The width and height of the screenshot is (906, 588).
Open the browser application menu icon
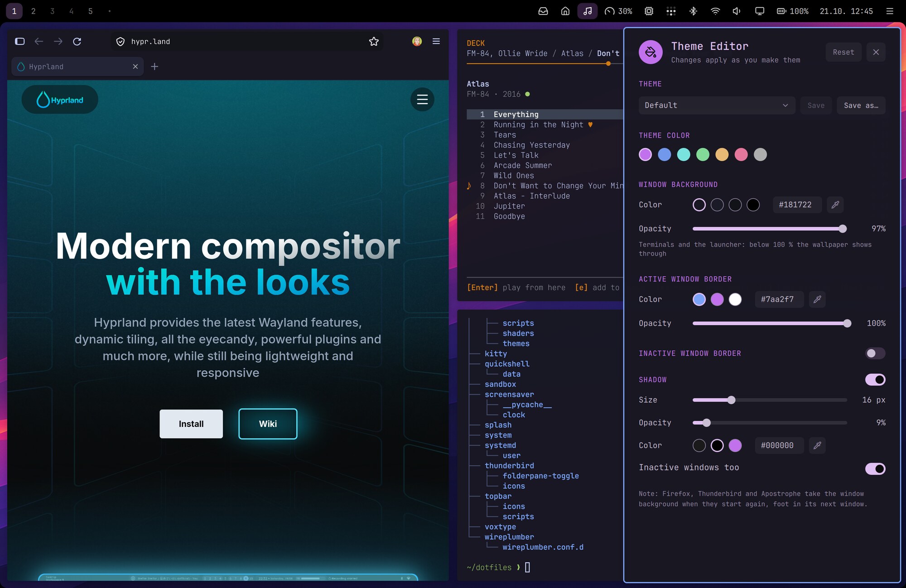tap(436, 41)
